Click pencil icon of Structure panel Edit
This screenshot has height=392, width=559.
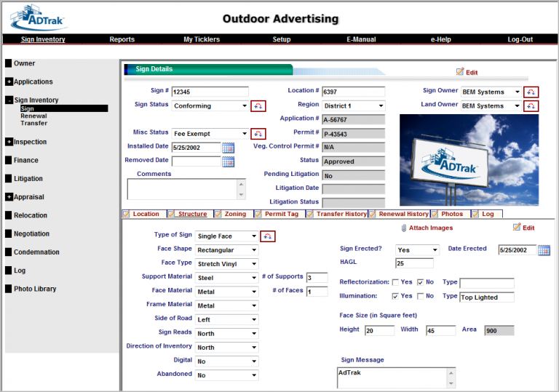[x=517, y=227]
